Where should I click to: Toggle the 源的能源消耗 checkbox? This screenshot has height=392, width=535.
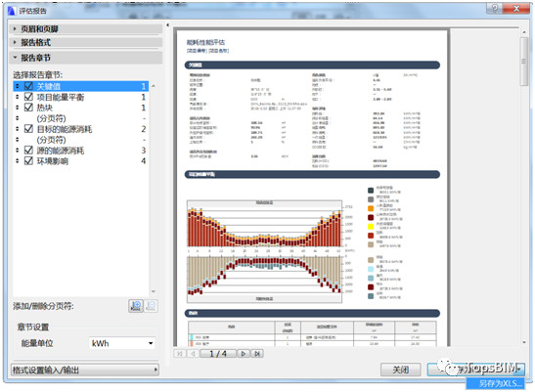point(28,151)
